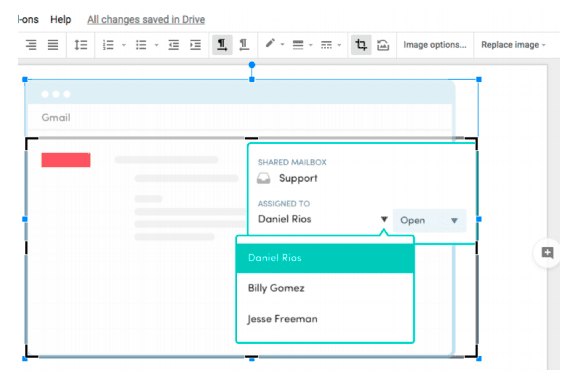Image resolution: width=576 pixels, height=390 pixels.
Task: Open Image options panel
Action: [x=435, y=45]
